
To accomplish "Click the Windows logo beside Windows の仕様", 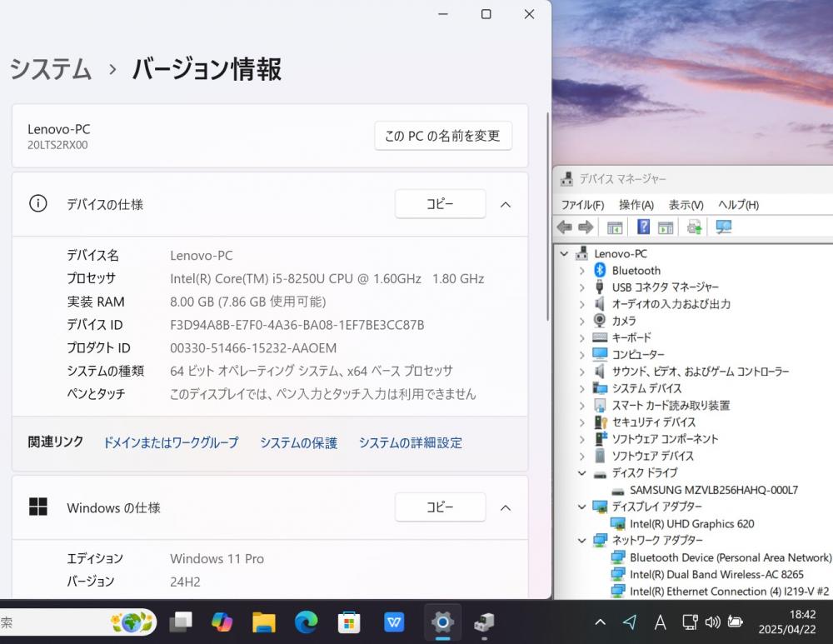I will [x=37, y=507].
